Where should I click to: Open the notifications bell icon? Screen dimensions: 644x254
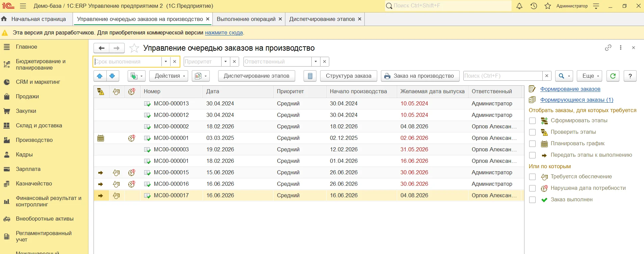[519, 6]
